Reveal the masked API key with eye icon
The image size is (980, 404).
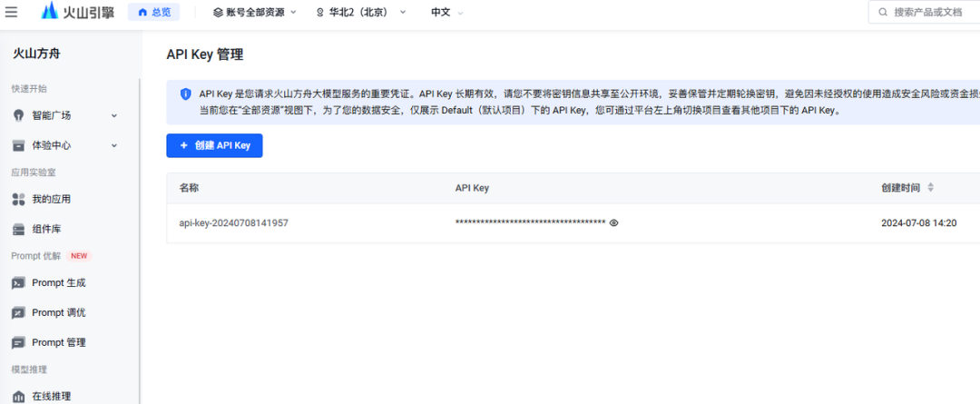click(x=613, y=222)
